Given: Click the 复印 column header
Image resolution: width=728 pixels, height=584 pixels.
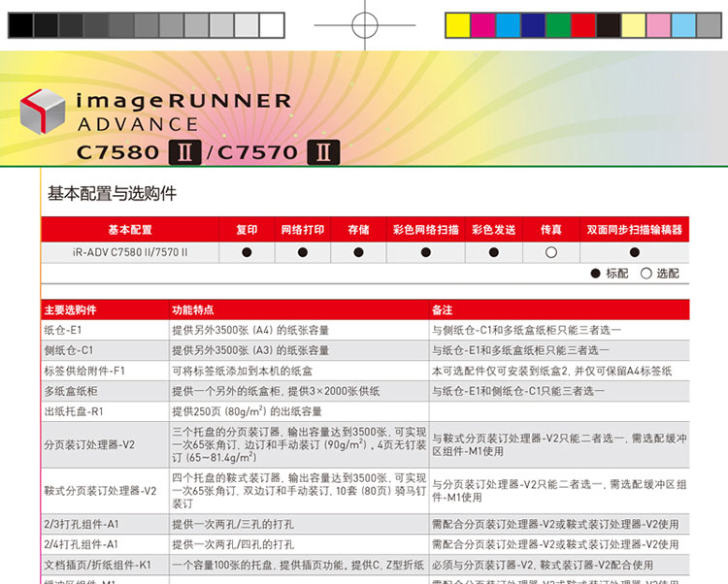Looking at the screenshot, I should click(x=247, y=230).
